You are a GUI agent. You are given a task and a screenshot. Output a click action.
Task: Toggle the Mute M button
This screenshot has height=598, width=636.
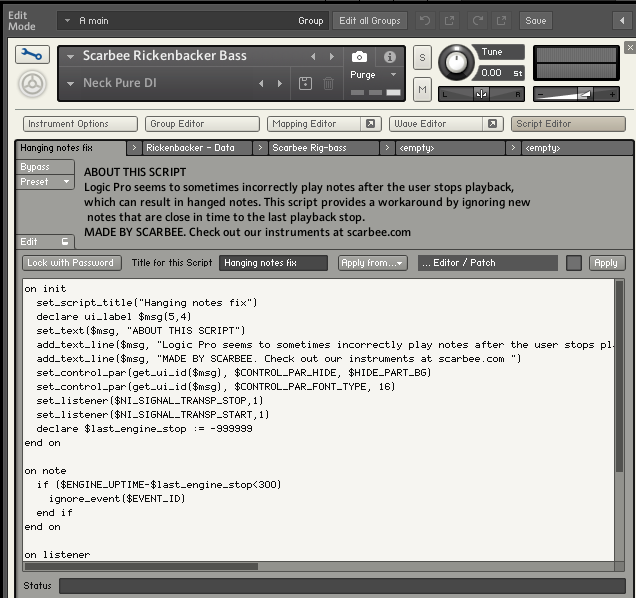point(422,91)
